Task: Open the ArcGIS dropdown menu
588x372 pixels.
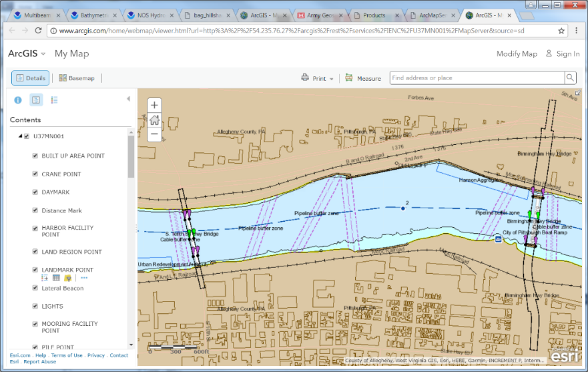Action: click(27, 53)
